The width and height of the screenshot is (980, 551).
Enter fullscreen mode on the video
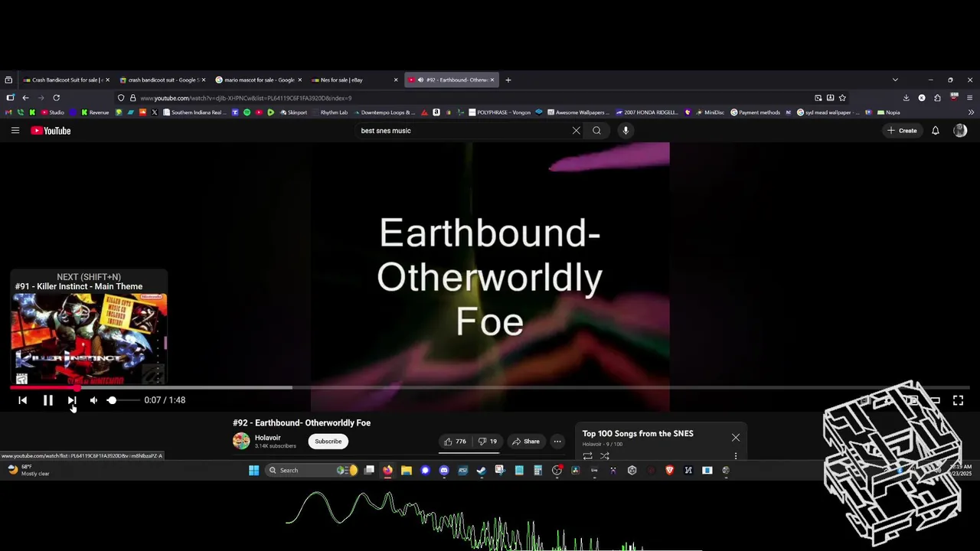click(x=958, y=400)
